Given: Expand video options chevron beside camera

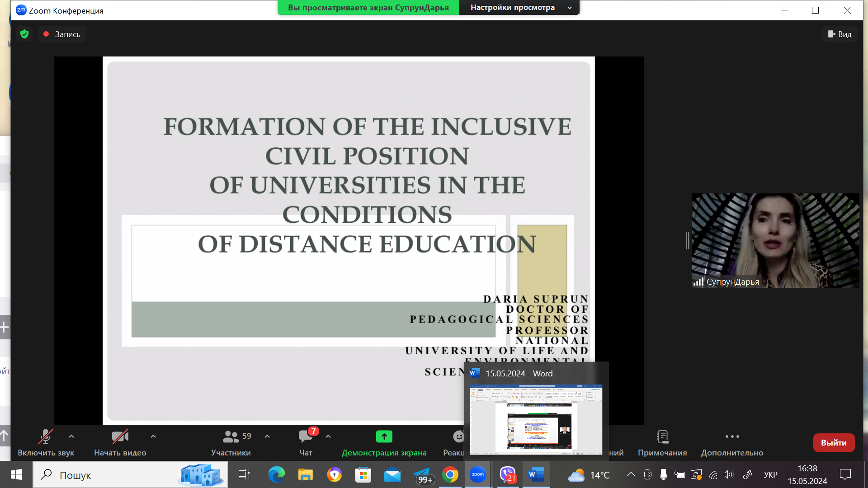Looking at the screenshot, I should 153,436.
